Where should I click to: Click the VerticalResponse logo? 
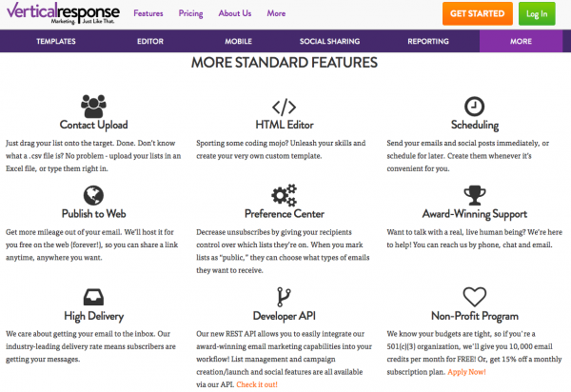click(59, 13)
